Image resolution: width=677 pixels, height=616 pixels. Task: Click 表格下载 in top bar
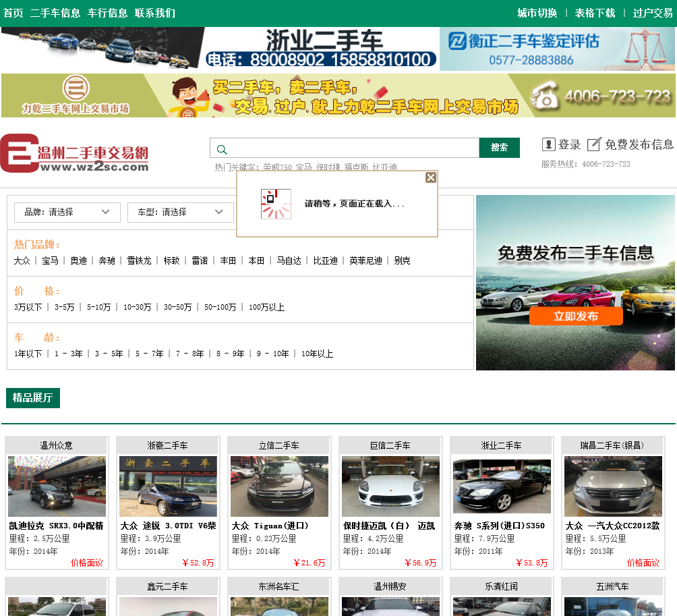pos(595,13)
